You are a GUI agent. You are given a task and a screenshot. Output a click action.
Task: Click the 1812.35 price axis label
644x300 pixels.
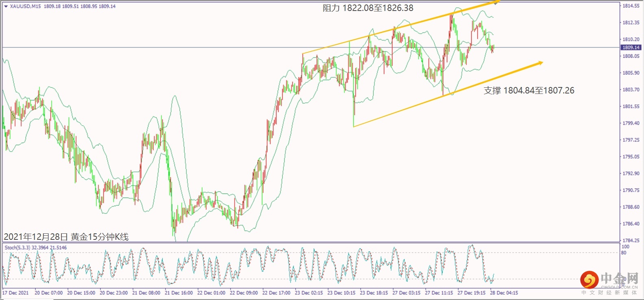(631, 23)
